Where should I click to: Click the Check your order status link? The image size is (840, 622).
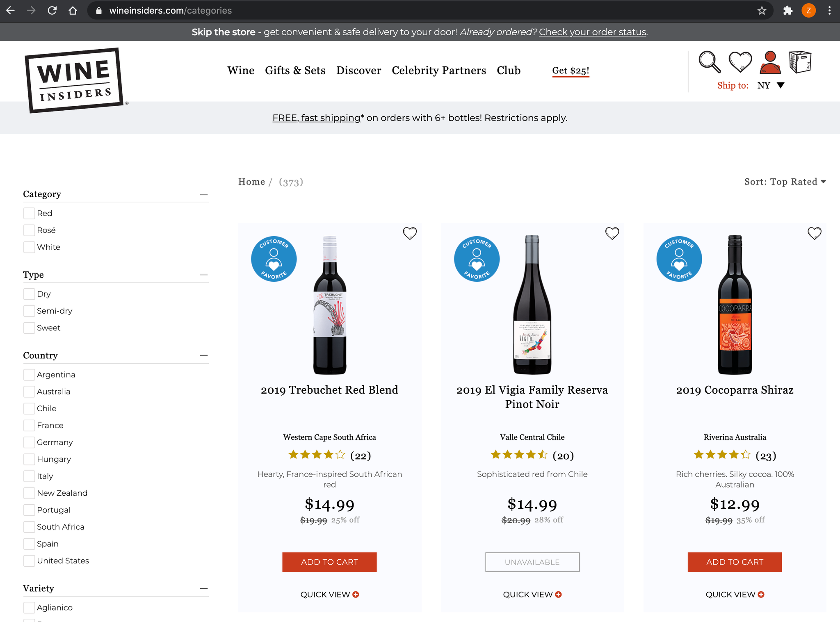(592, 32)
